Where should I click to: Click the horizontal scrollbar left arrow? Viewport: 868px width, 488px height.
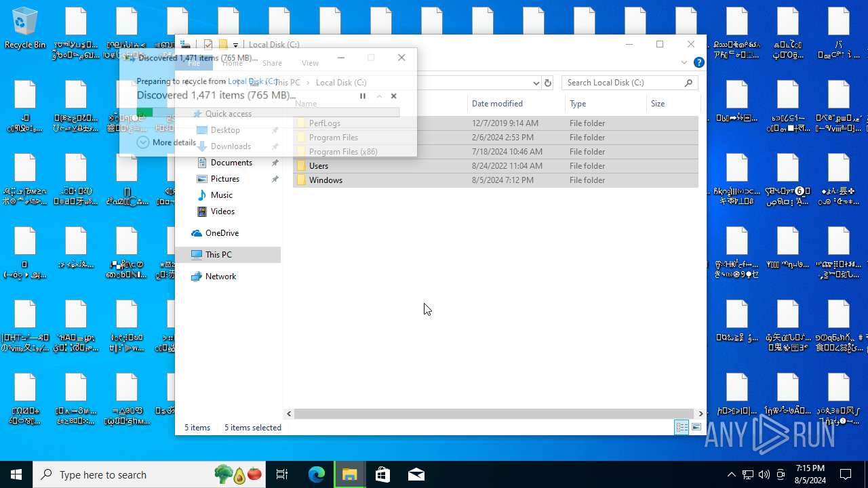[x=289, y=413]
